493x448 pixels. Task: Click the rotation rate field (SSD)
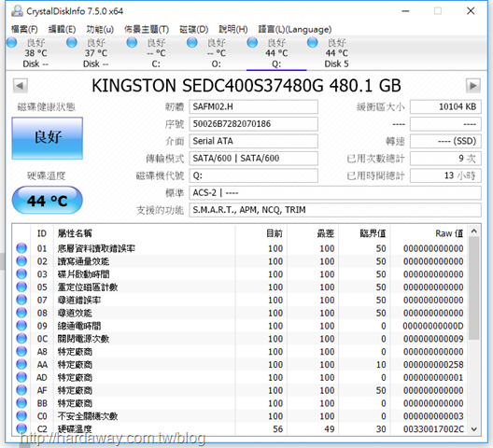tap(445, 141)
